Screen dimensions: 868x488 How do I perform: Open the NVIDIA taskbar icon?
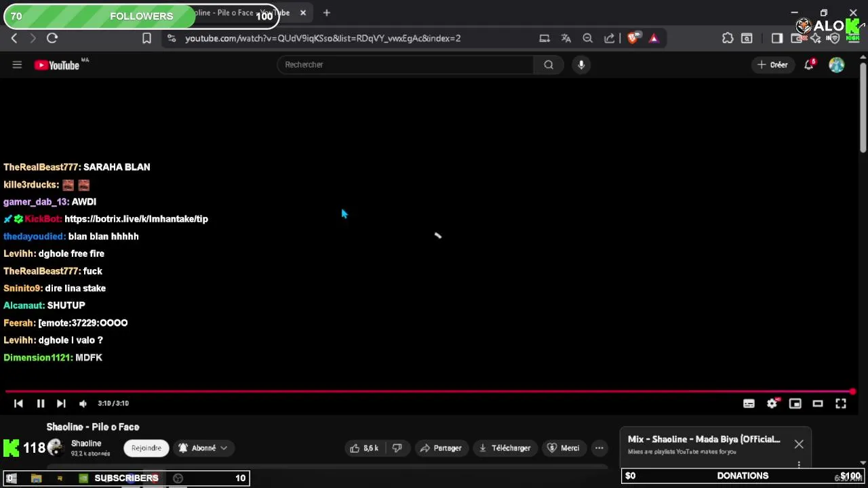coord(83,479)
